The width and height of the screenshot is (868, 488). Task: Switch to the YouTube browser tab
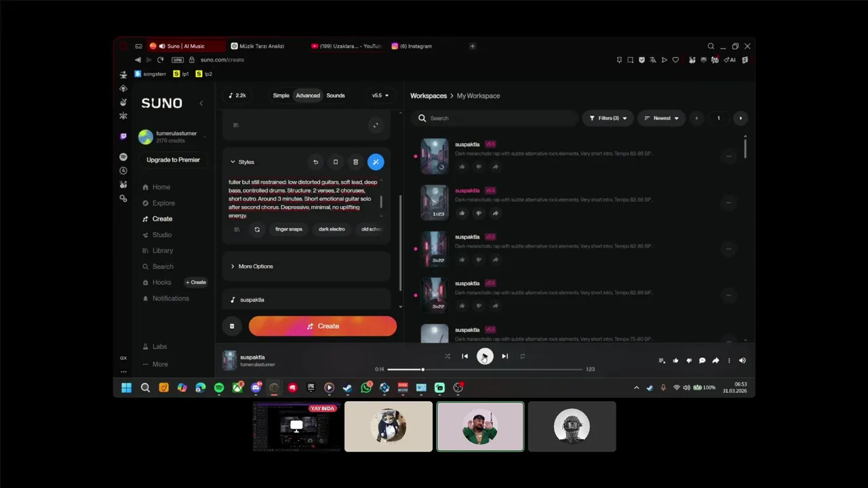click(347, 46)
